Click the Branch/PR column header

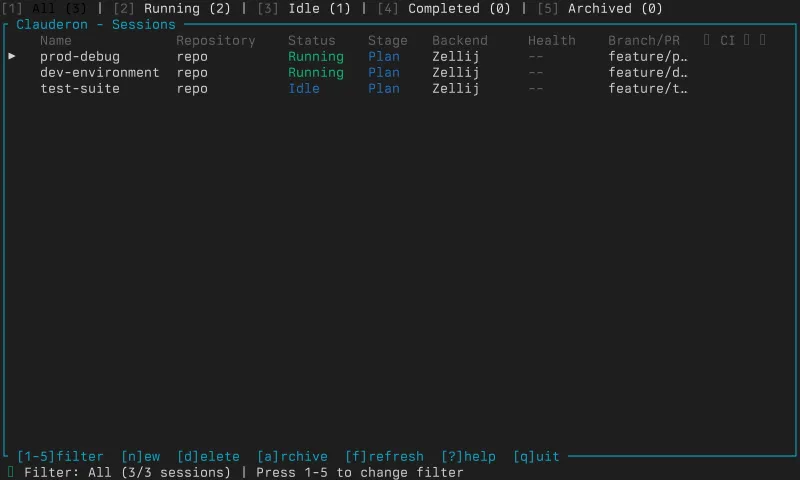pyautogui.click(x=643, y=41)
